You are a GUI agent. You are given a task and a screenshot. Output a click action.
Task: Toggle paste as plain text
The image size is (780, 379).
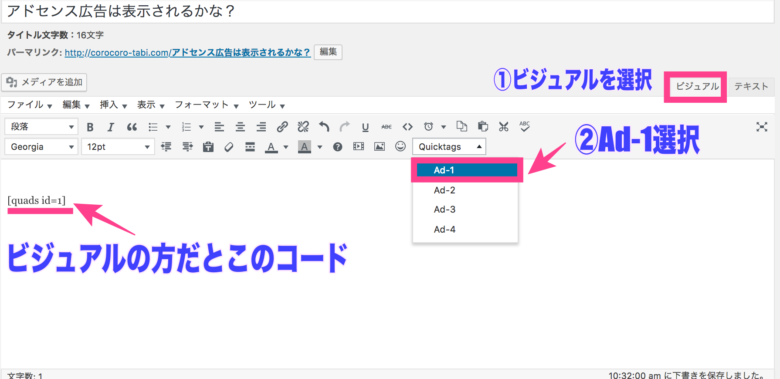[x=208, y=147]
